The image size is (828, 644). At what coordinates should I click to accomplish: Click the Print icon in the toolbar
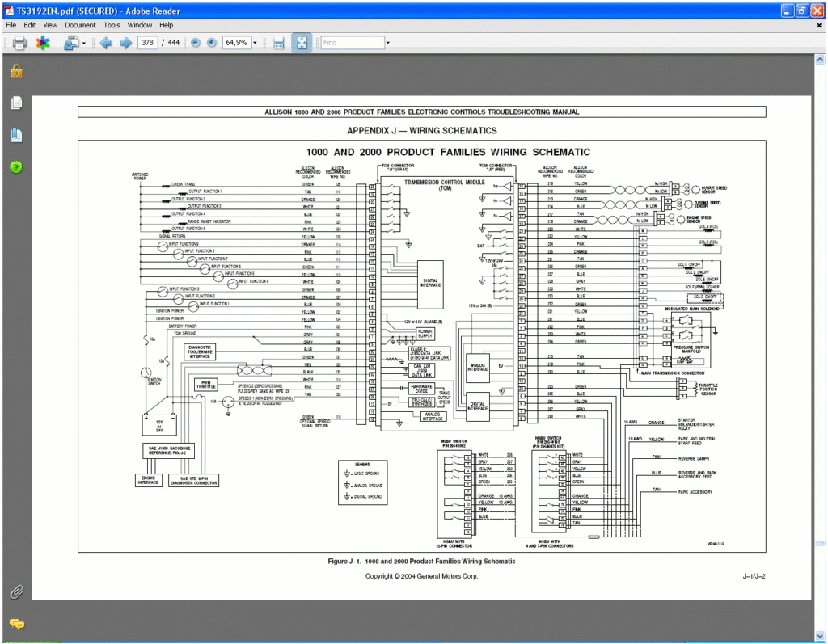pyautogui.click(x=19, y=43)
